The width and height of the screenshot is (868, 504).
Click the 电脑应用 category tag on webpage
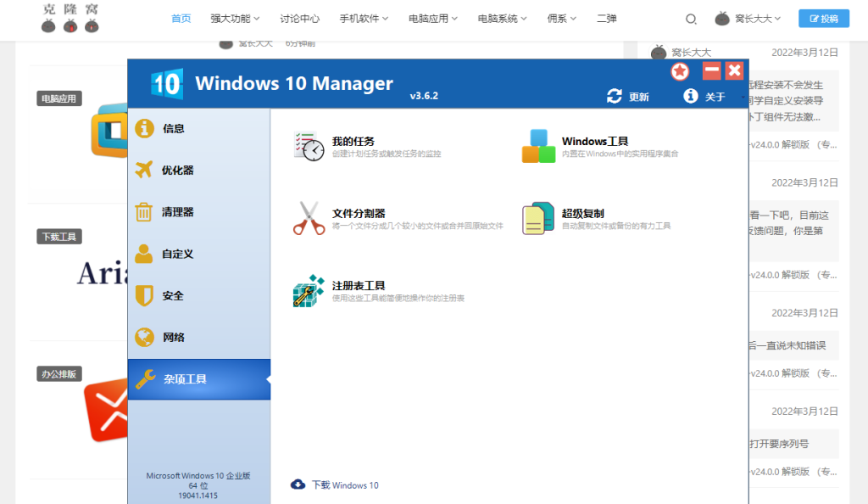click(59, 98)
